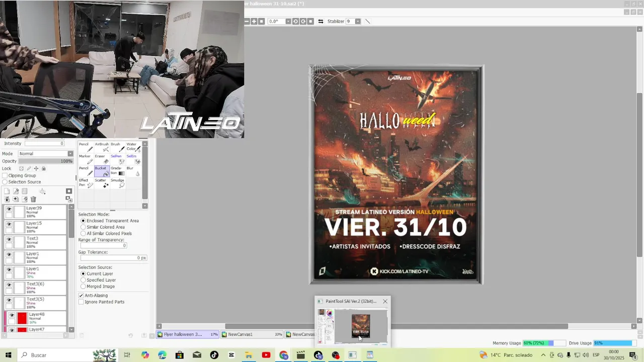This screenshot has width=644, height=362.
Task: Select the Scatter tool
Action: click(102, 183)
